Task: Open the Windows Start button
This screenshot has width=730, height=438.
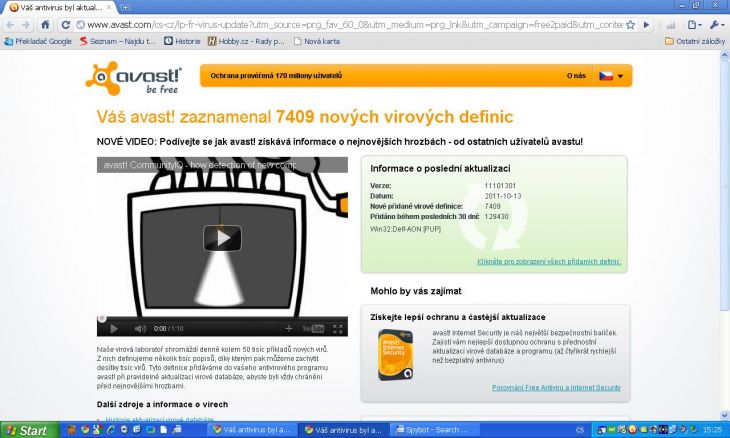Action: click(29, 430)
